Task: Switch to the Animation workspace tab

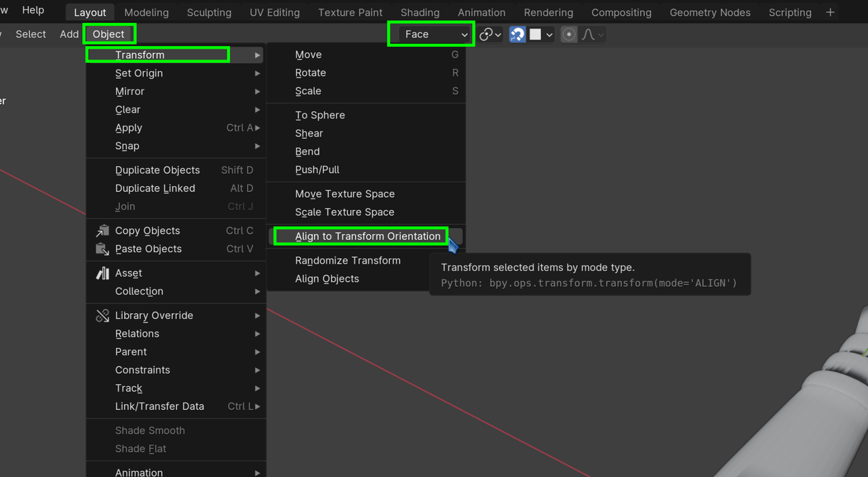Action: 481,12
